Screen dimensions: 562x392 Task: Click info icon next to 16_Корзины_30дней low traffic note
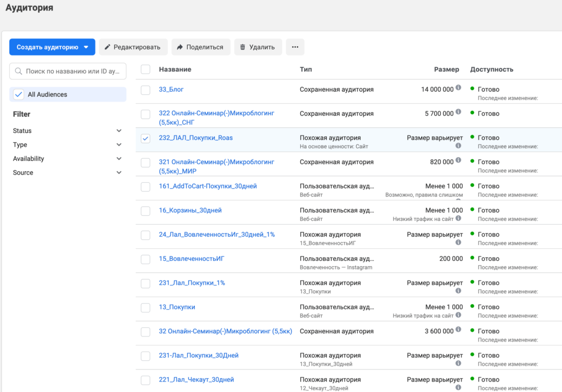(x=458, y=219)
